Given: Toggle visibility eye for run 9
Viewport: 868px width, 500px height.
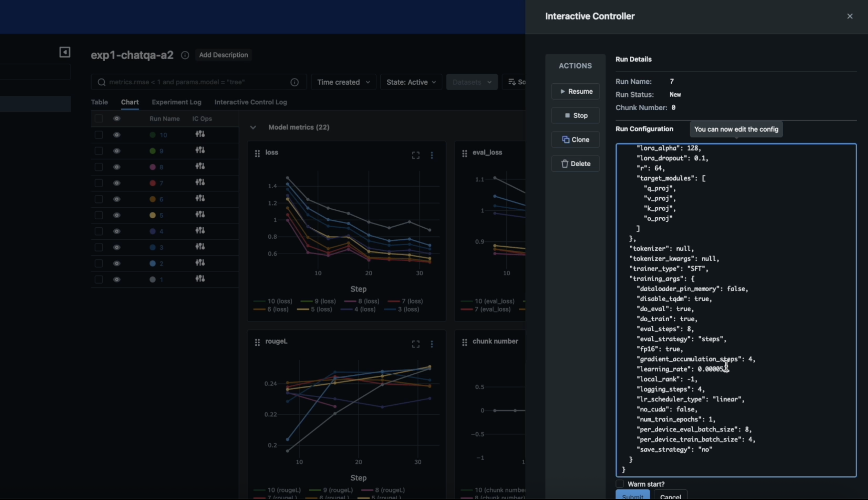Looking at the screenshot, I should pos(117,151).
